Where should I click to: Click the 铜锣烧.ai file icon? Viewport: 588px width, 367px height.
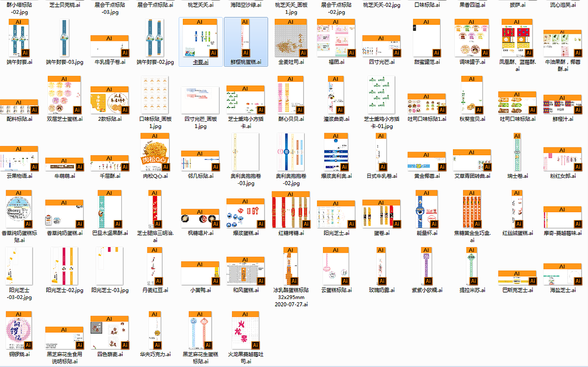19,331
